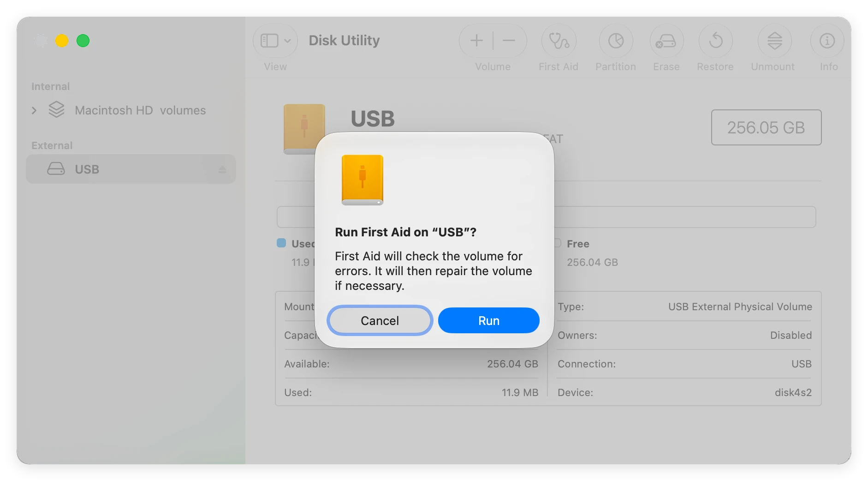Open the Partition pie chart tool

coord(616,41)
